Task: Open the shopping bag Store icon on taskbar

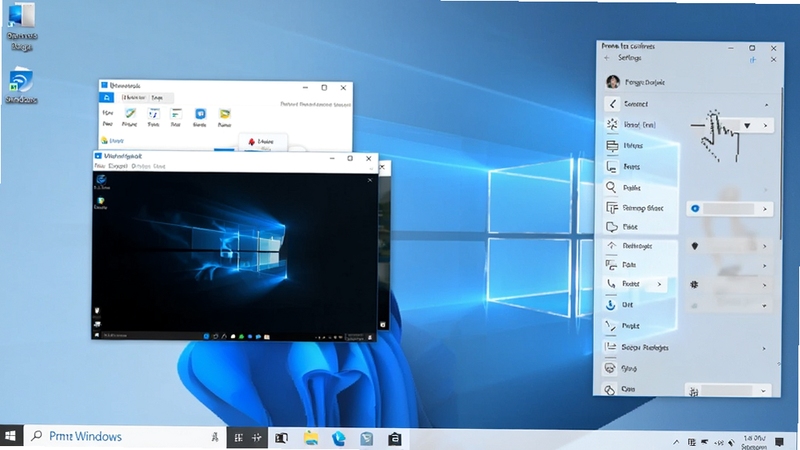Action: (x=394, y=438)
